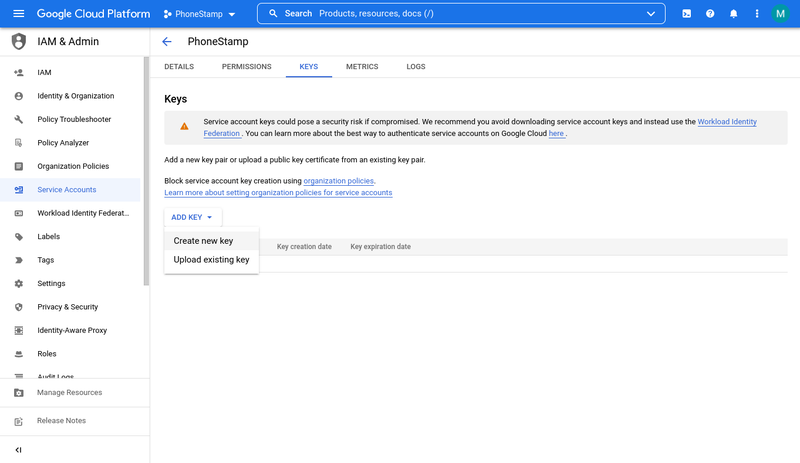
Task: Click the Service Accounts icon
Action: [x=19, y=190]
